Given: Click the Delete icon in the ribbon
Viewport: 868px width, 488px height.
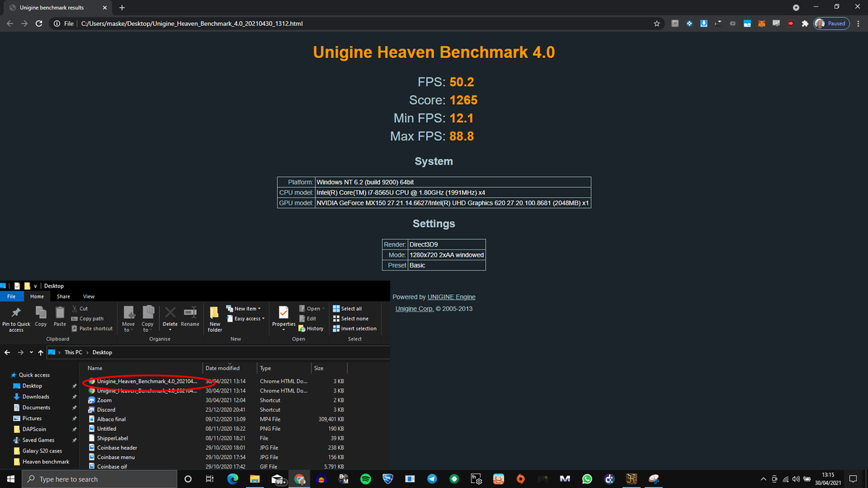Looking at the screenshot, I should pos(169,314).
